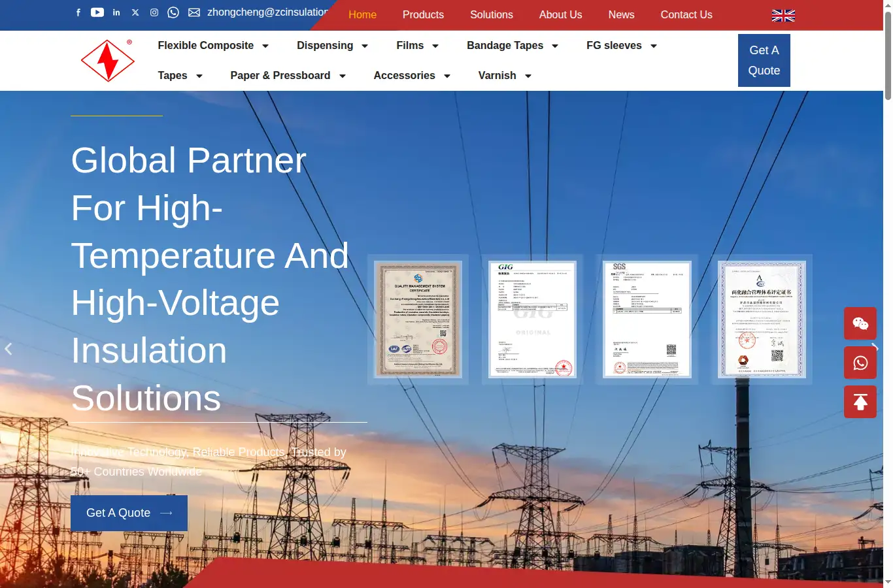
Task: View the Chinese integration certificate thumbnail
Action: (x=762, y=319)
